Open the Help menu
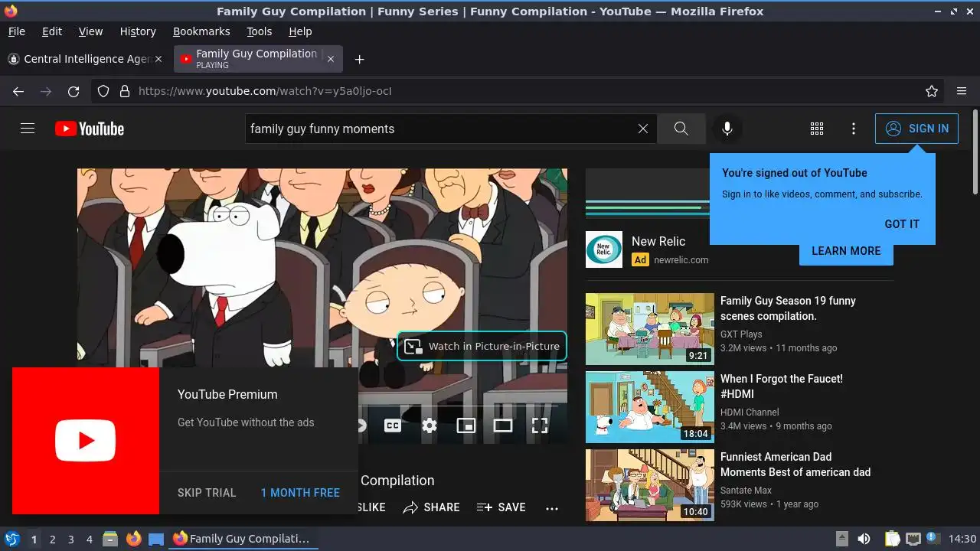 300,31
